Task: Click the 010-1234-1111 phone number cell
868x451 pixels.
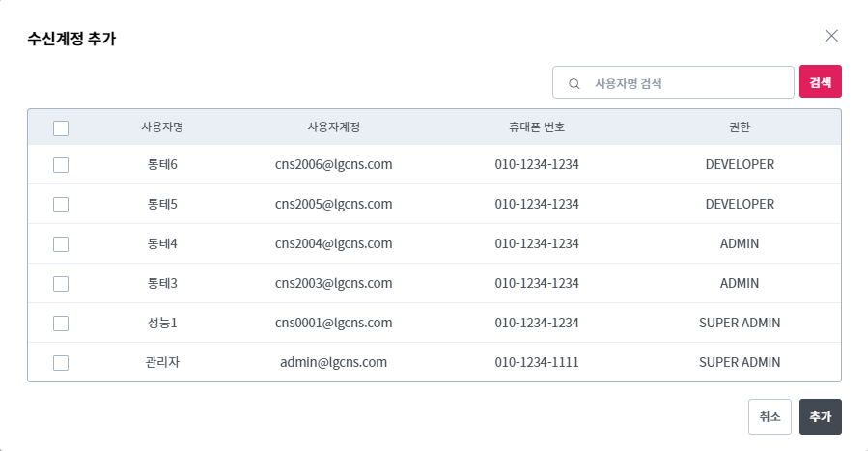Action: click(537, 363)
